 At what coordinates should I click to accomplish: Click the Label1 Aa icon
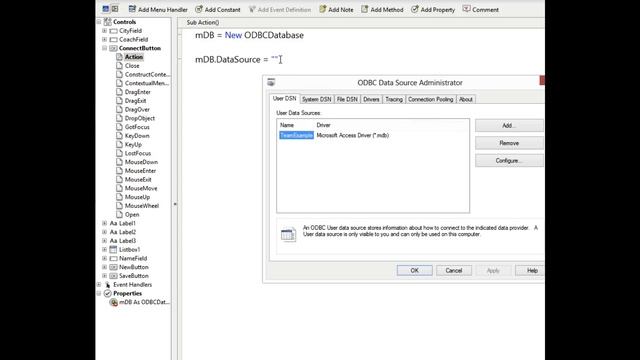[113, 223]
